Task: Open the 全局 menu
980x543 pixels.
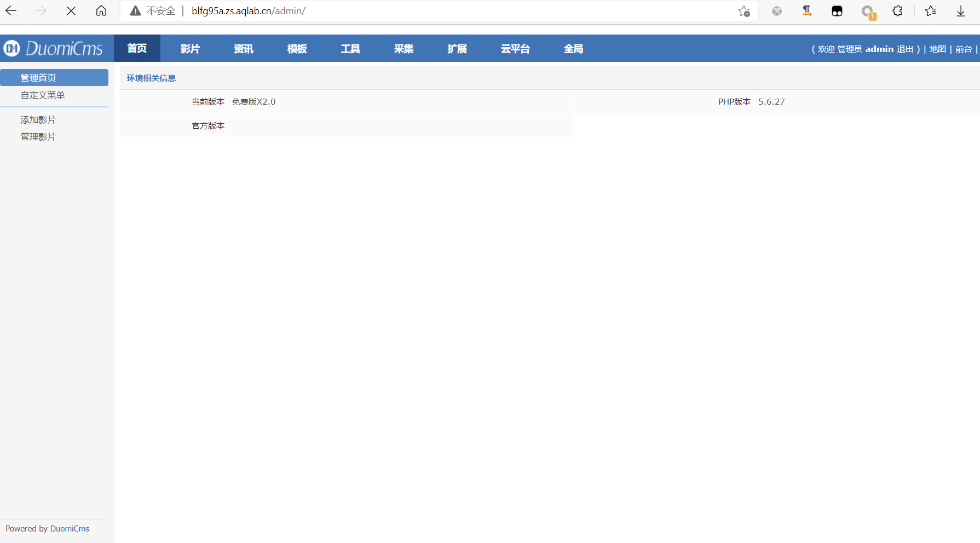Action: tap(573, 49)
